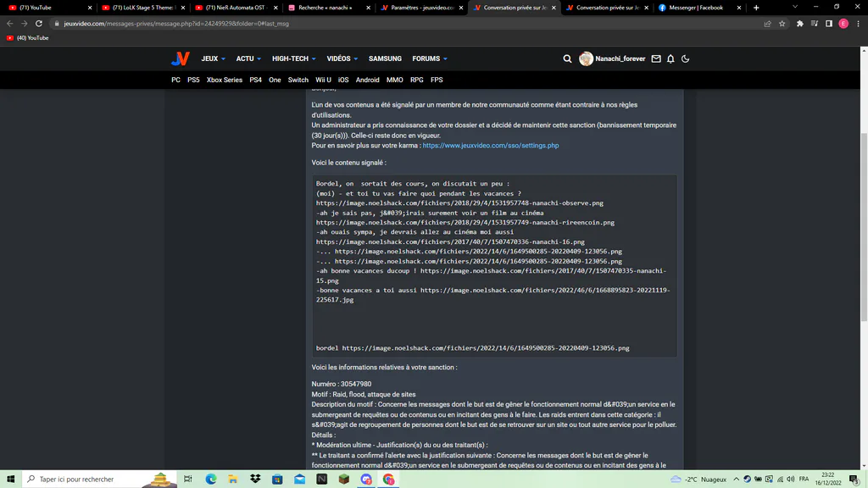The height and width of the screenshot is (488, 868).
Task: Open browser extensions puzzle icon
Action: [x=799, y=24]
